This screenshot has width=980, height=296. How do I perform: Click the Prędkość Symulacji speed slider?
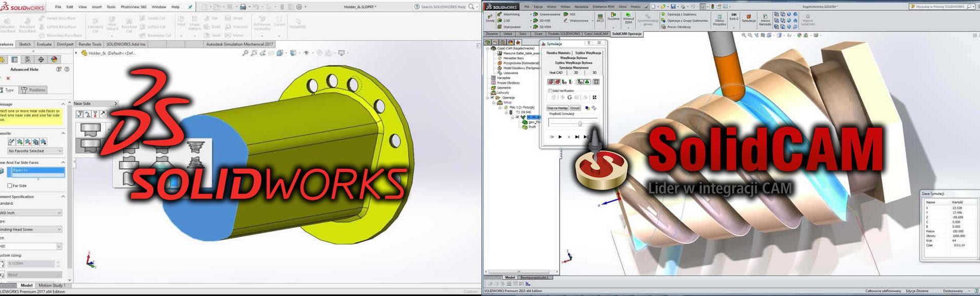point(579,124)
